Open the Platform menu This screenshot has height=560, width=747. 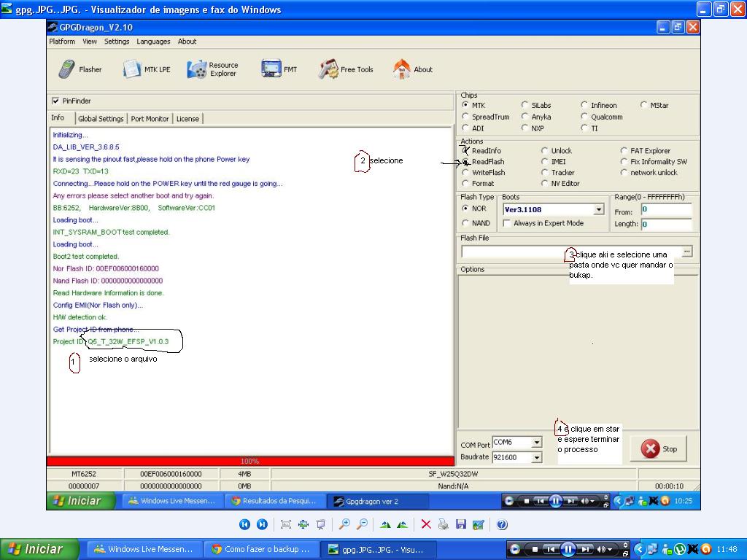pos(62,42)
